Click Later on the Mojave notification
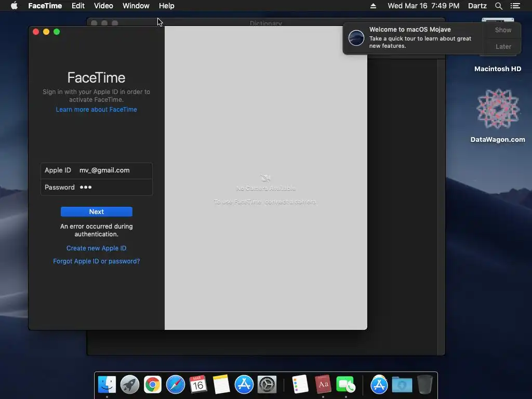 503,46
